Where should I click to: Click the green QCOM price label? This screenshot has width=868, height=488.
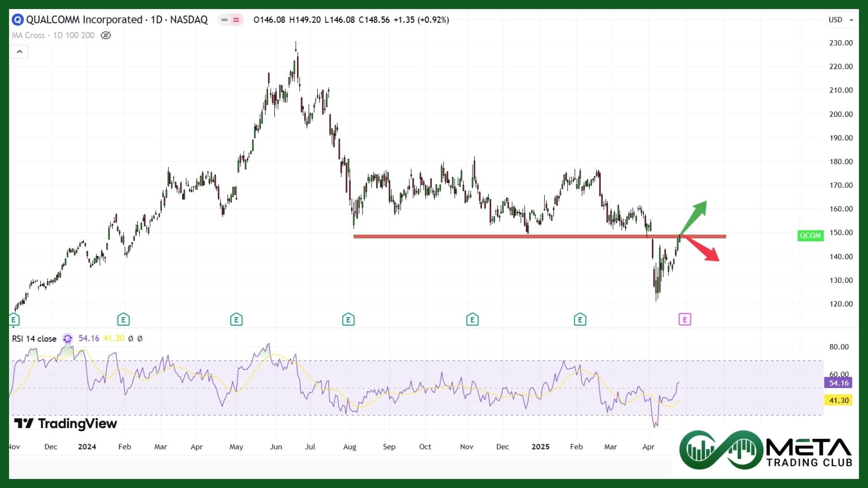point(810,235)
